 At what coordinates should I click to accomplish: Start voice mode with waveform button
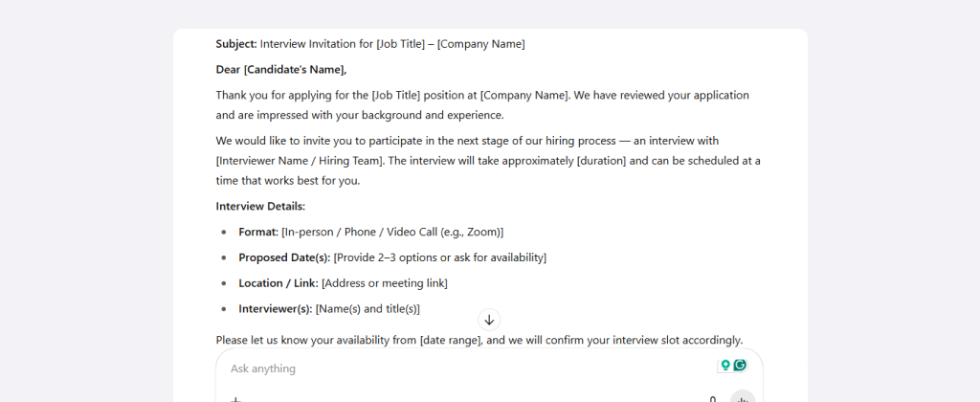click(x=743, y=397)
